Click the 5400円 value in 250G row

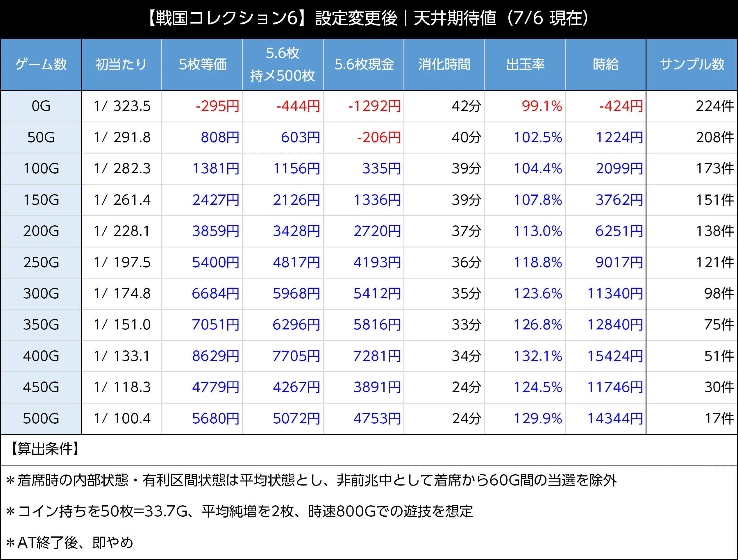pyautogui.click(x=216, y=262)
